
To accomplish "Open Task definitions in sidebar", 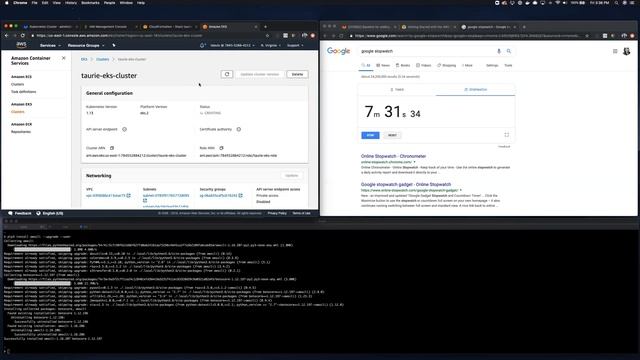I will pyautogui.click(x=24, y=92).
